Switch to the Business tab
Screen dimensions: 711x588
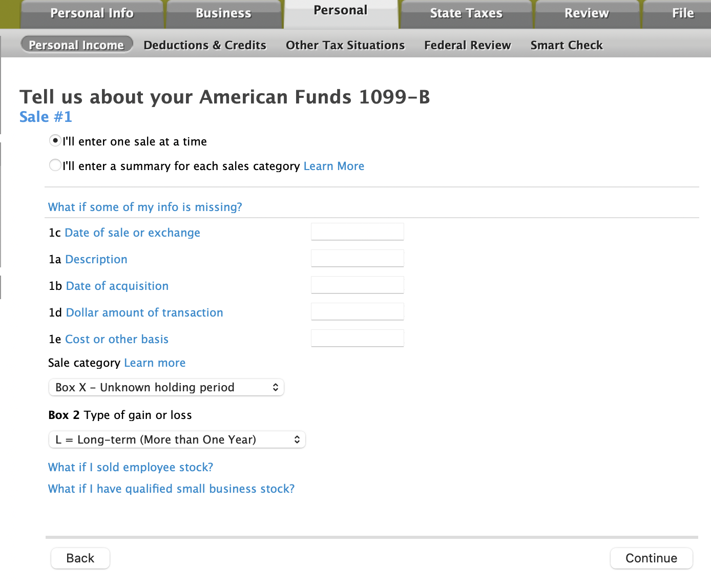pos(223,14)
